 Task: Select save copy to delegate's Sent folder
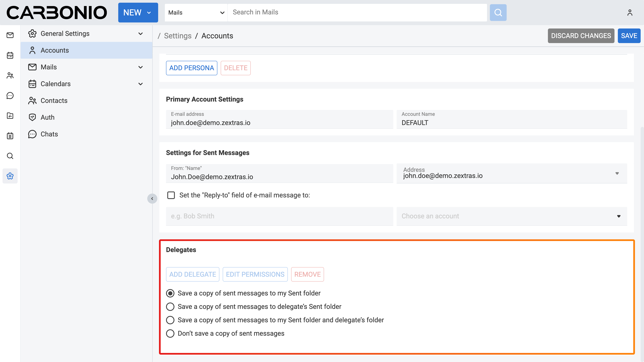pos(170,307)
